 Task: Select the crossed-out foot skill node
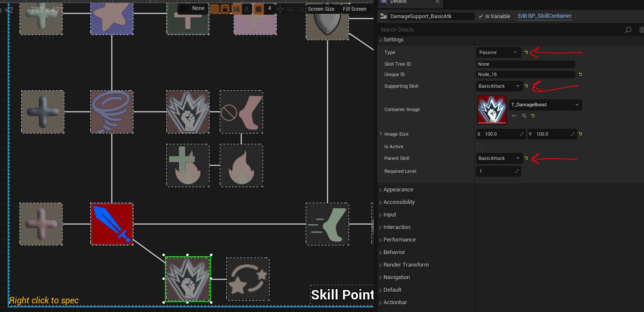point(241,111)
